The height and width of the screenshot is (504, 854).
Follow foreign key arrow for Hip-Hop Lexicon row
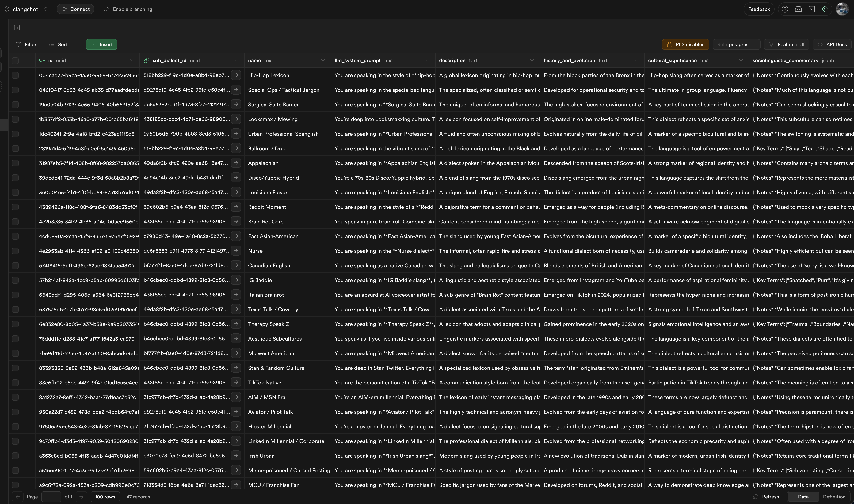(x=236, y=75)
